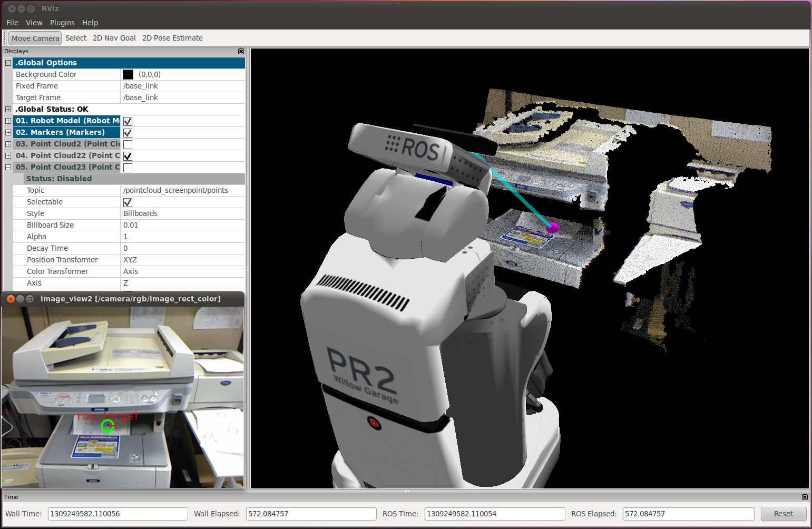Enable the 05. Point Cloud23 display

(128, 168)
